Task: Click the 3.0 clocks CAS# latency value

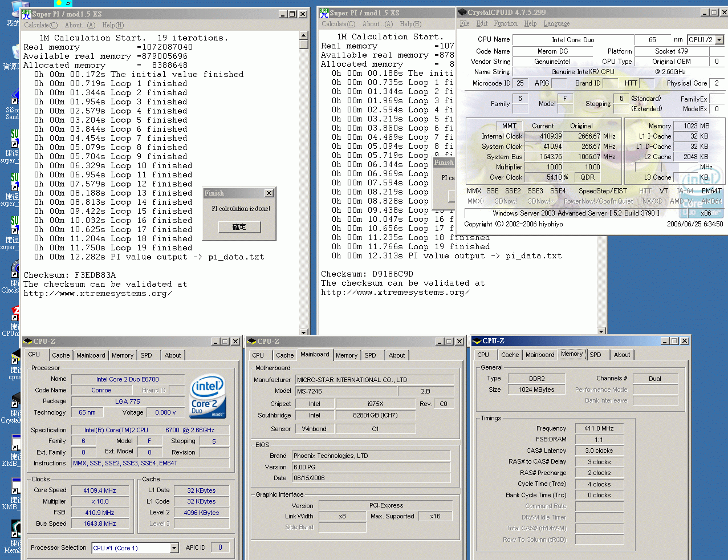Action: pyautogui.click(x=599, y=451)
